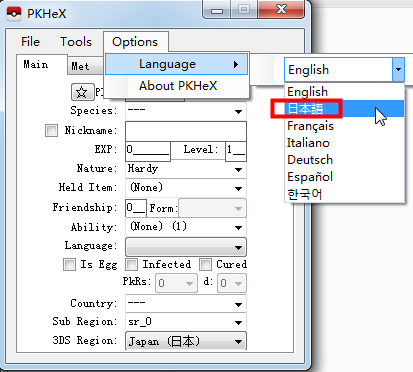Click the Friendship value field
This screenshot has width=413, height=372.
tap(136, 208)
